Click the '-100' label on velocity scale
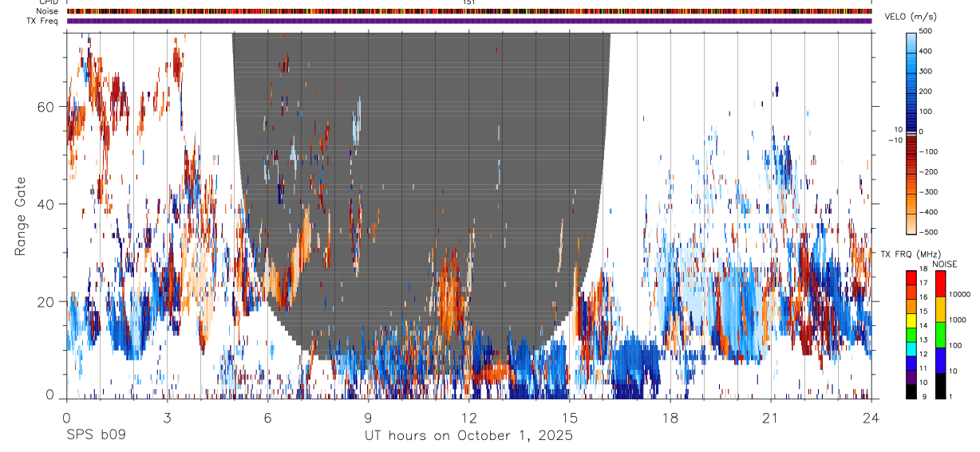Viewport: 980px width, 452px height. point(928,151)
